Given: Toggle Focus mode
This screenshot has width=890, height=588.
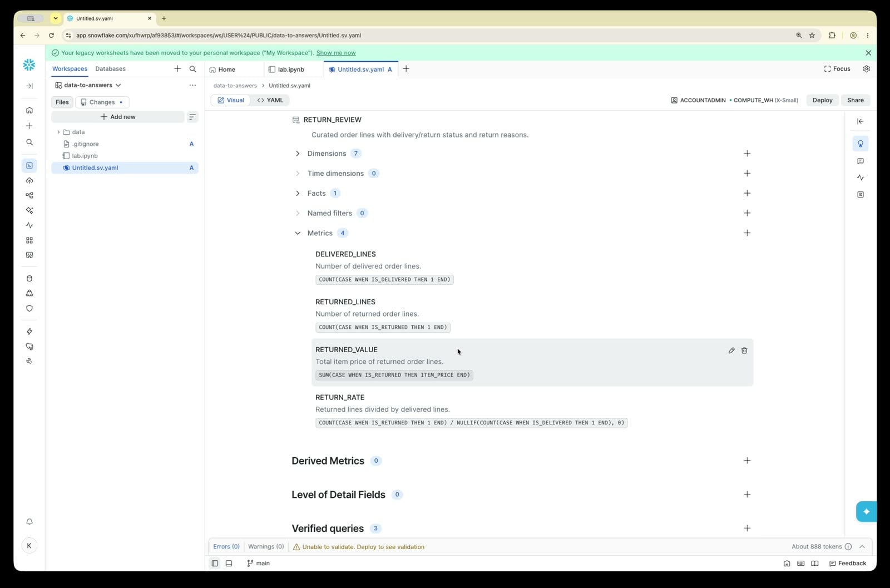Looking at the screenshot, I should (837, 69).
